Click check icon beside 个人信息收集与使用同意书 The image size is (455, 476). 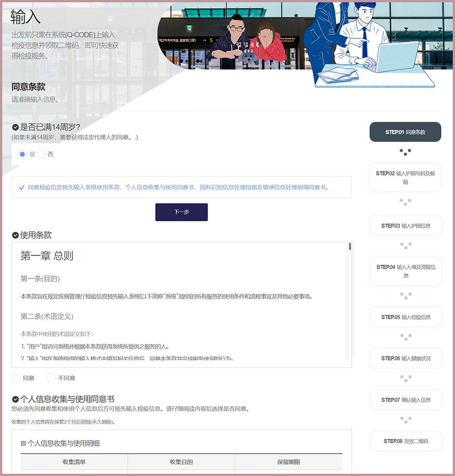(x=15, y=399)
